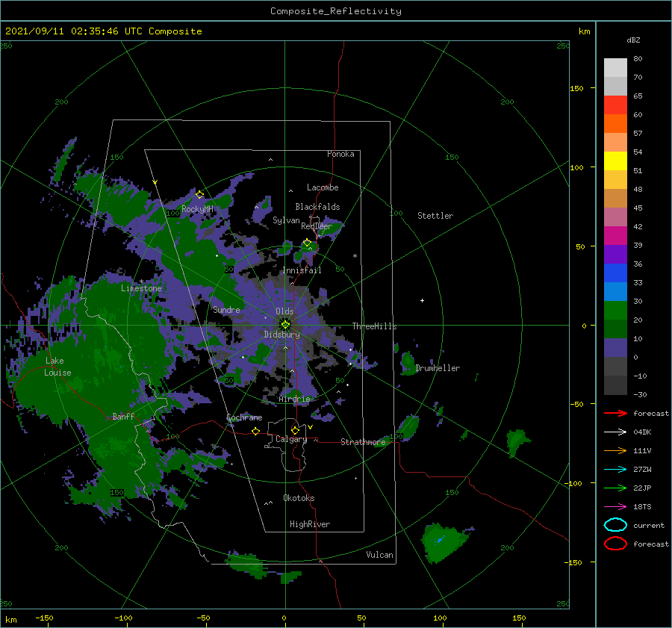
Task: Click the Cochrane label
Action: coord(244,417)
